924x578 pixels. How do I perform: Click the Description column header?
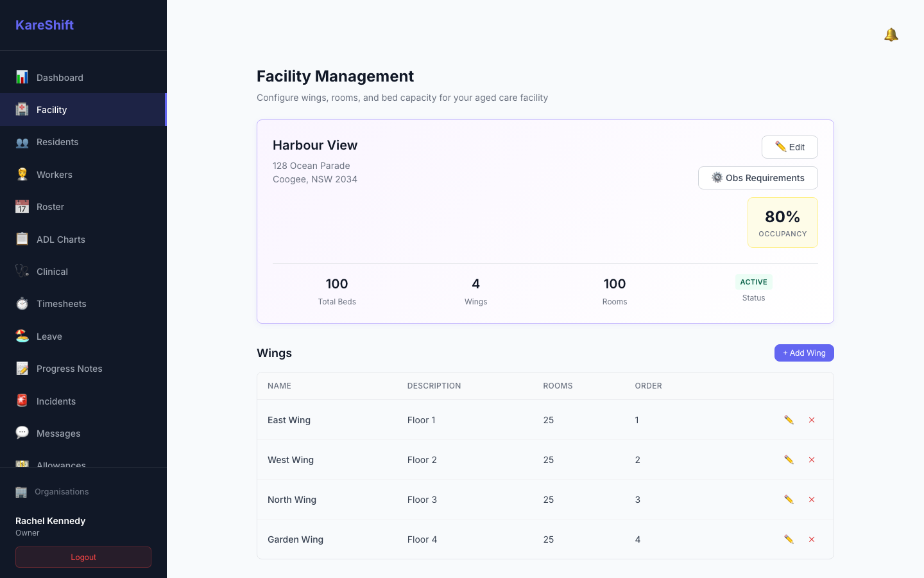[434, 386]
